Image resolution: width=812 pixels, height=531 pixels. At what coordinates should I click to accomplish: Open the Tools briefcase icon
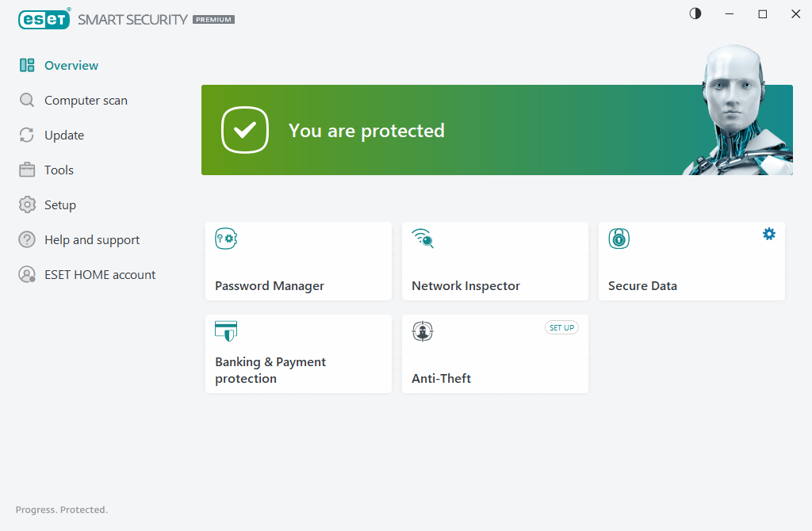tap(26, 170)
